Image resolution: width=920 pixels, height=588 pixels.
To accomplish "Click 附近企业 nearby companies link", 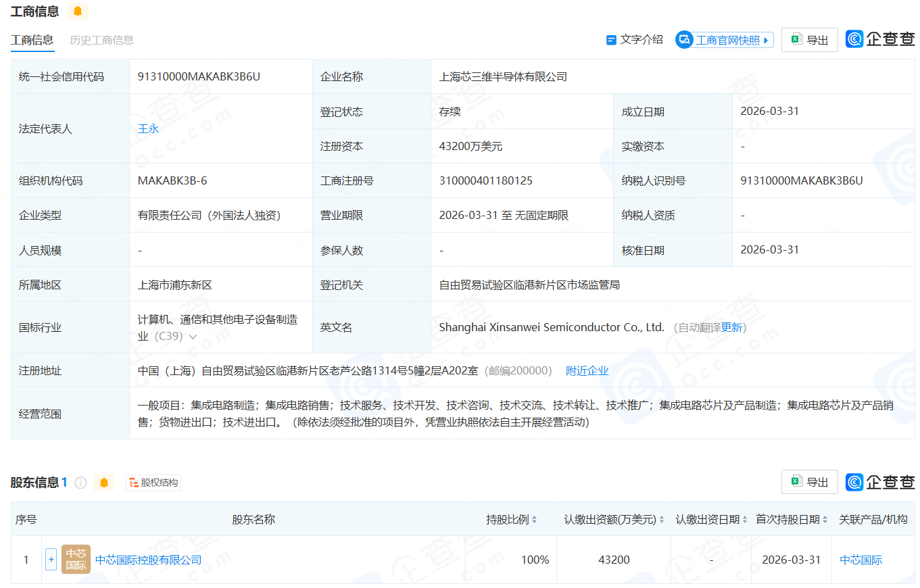I will click(x=587, y=370).
